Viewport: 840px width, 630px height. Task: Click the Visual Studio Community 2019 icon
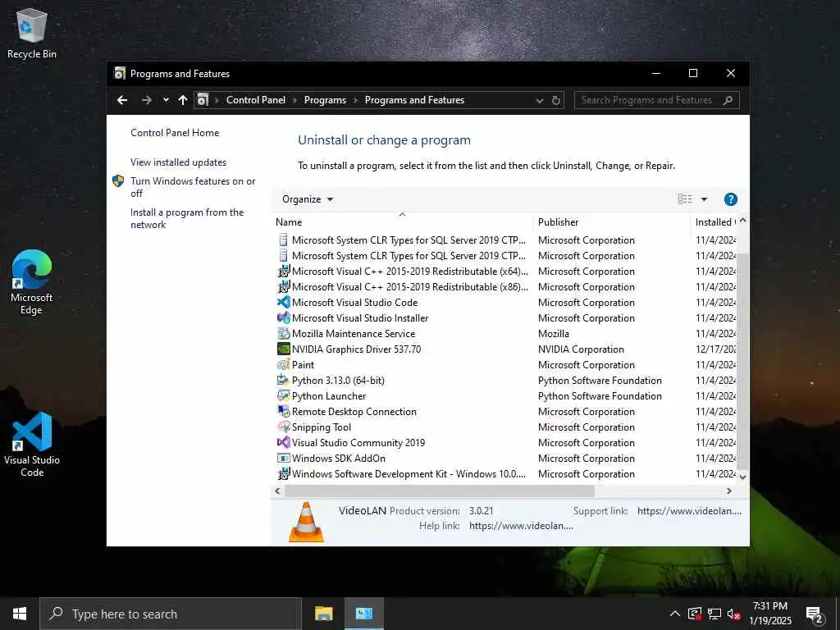(283, 442)
